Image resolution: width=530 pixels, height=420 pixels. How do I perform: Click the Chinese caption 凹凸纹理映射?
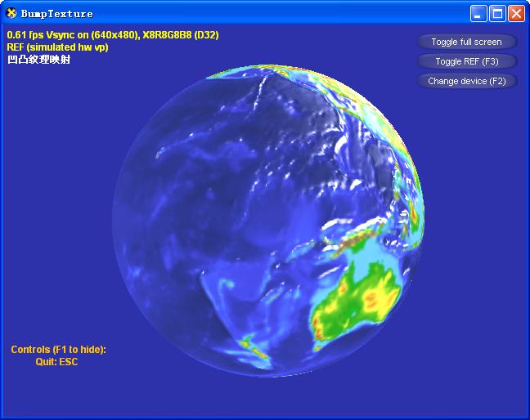[x=39, y=60]
